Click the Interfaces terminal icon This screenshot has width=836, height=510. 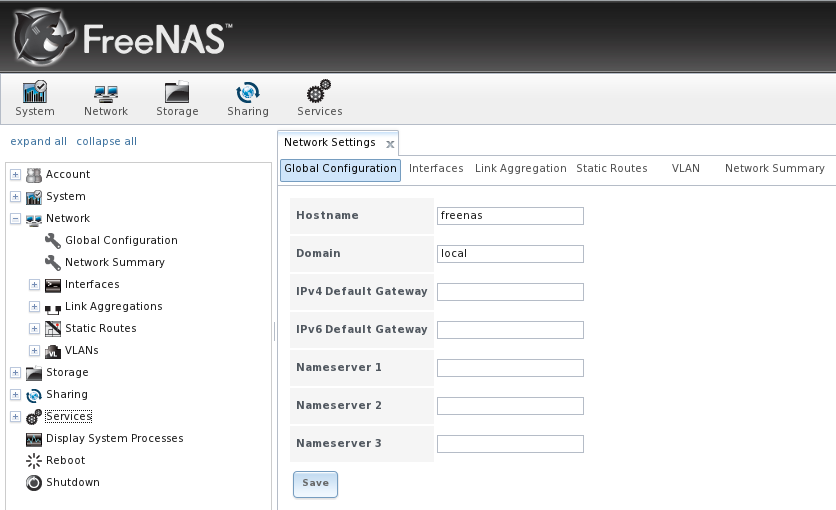(x=53, y=285)
